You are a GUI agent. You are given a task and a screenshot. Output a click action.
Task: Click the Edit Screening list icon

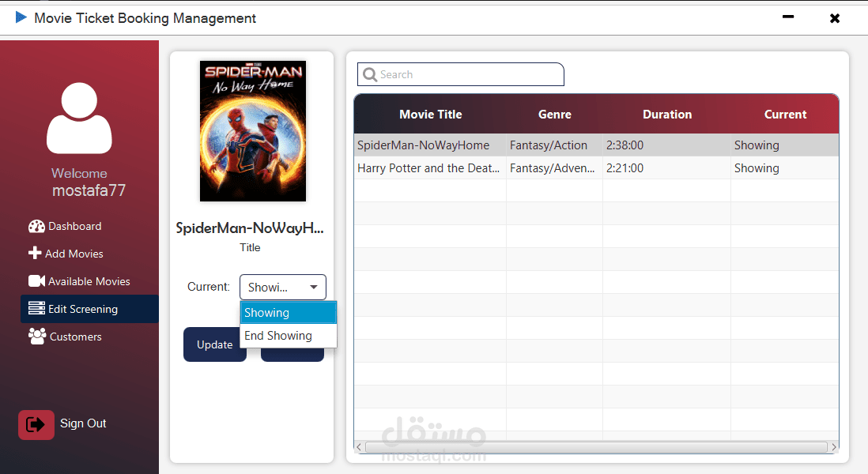(x=36, y=308)
